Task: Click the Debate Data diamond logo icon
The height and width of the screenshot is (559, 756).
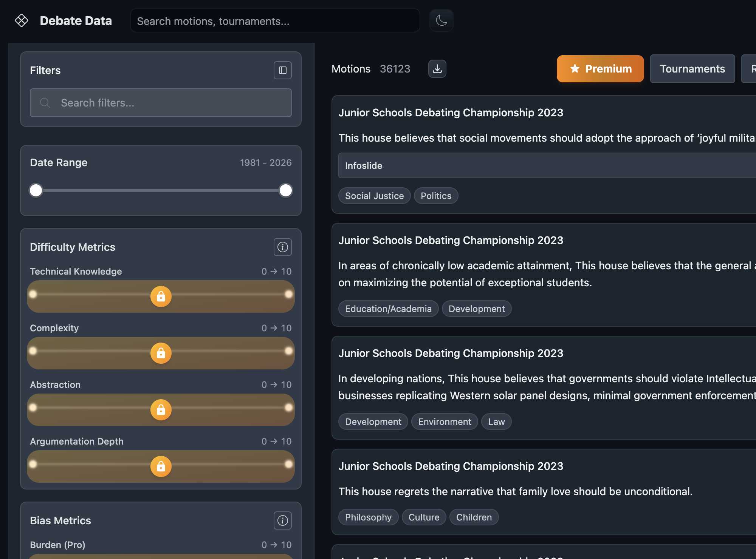Action: 22,20
